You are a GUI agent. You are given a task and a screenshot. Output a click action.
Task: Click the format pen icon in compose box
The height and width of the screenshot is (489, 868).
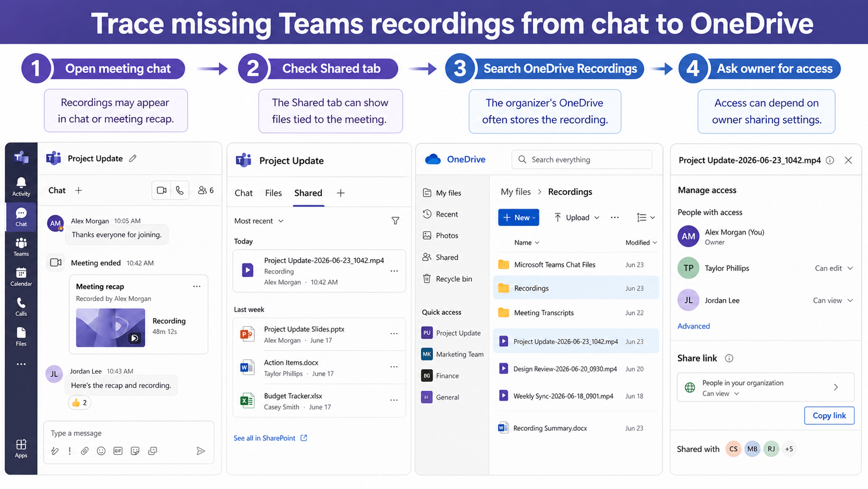[x=55, y=451]
